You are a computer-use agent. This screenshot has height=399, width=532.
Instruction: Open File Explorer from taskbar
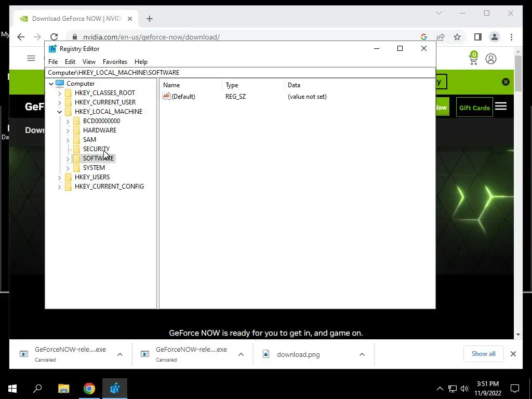[x=63, y=389]
